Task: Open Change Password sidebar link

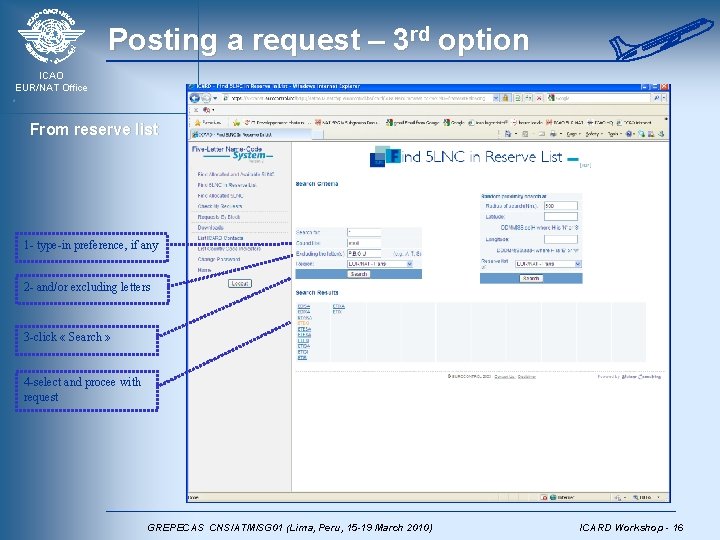Action: (219, 259)
